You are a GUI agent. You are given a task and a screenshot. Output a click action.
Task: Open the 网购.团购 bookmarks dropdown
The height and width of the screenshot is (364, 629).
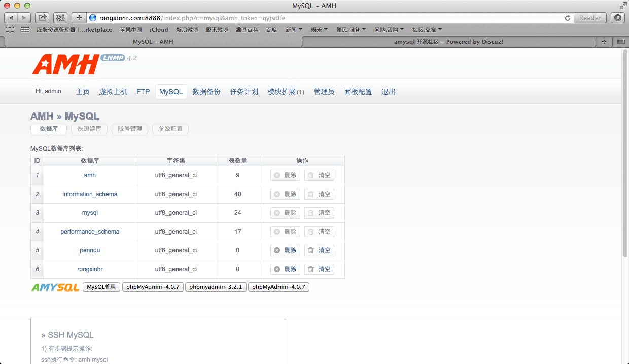[389, 30]
